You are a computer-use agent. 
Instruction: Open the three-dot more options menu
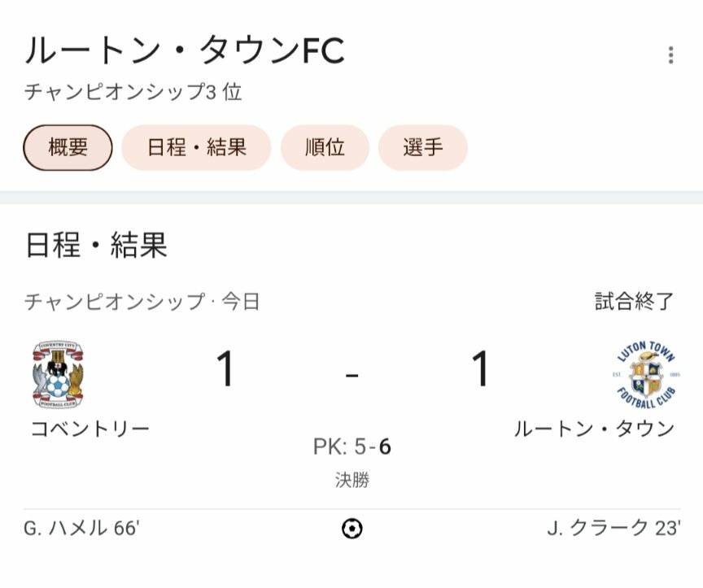click(x=670, y=54)
